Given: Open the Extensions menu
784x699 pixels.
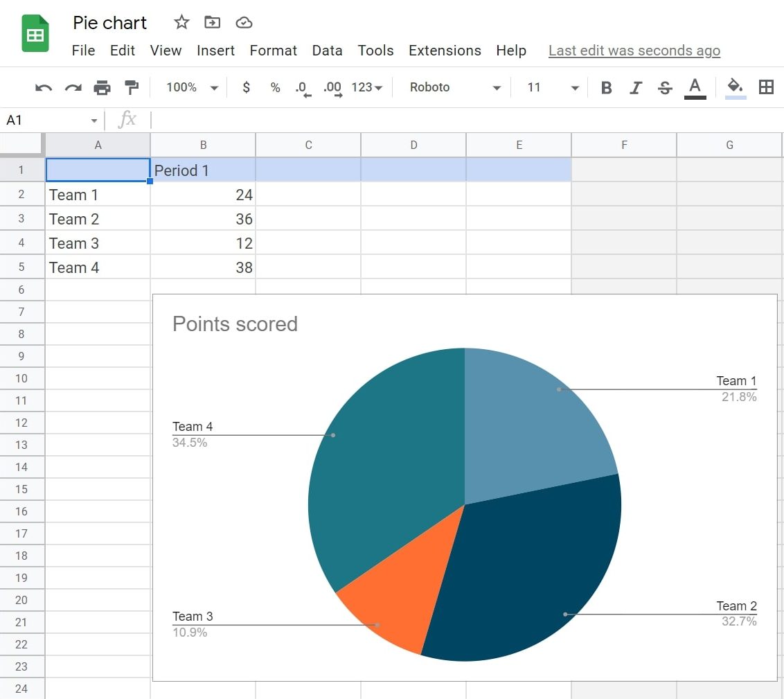Looking at the screenshot, I should pyautogui.click(x=445, y=51).
